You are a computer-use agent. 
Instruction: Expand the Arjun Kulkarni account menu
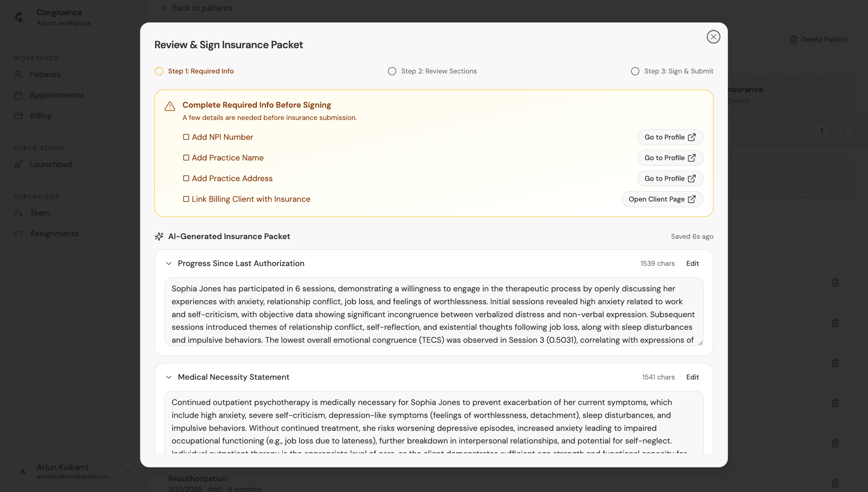(128, 471)
